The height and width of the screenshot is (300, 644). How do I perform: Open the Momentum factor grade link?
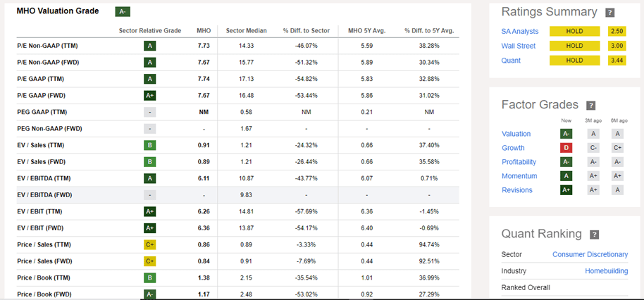coord(519,176)
